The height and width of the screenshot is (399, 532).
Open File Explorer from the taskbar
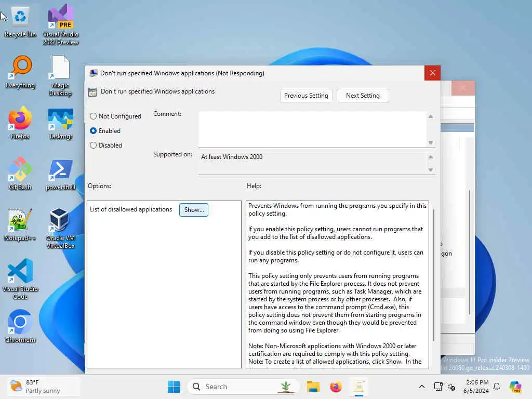pyautogui.click(x=313, y=387)
